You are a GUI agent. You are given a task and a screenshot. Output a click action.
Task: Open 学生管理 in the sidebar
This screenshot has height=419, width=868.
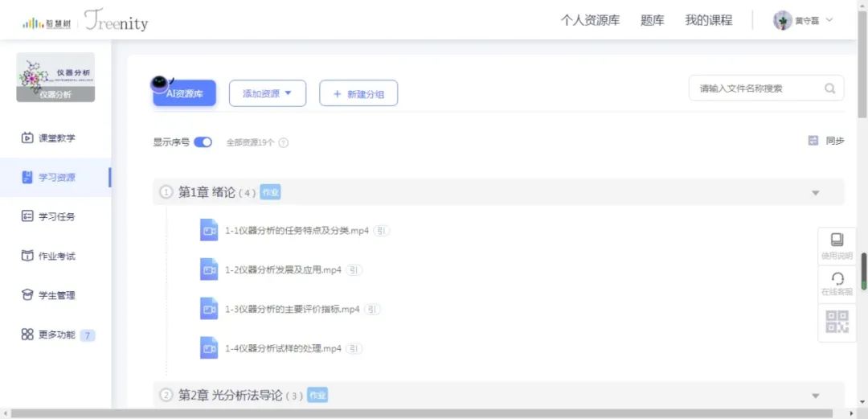click(x=55, y=295)
